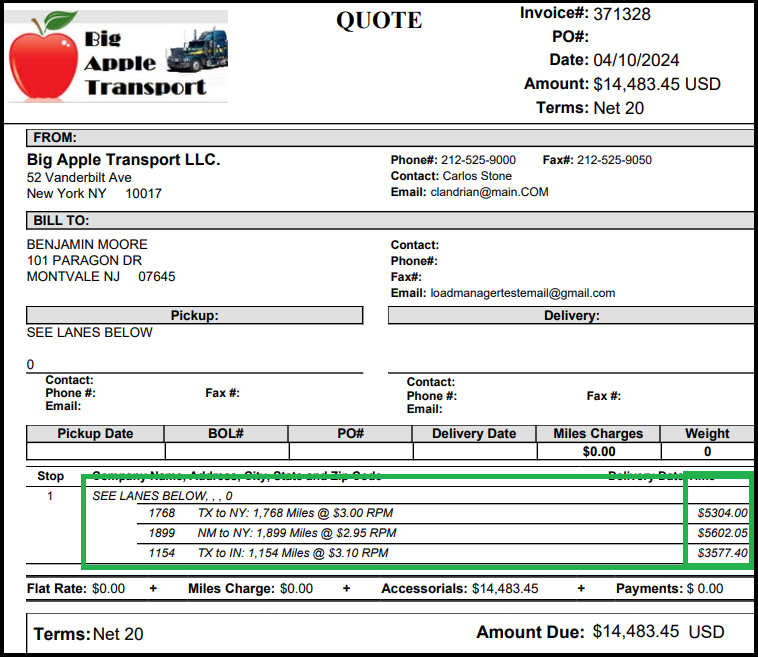Select lane TX to IN: 1,154 Miles
The height and width of the screenshot is (657, 758).
(293, 553)
